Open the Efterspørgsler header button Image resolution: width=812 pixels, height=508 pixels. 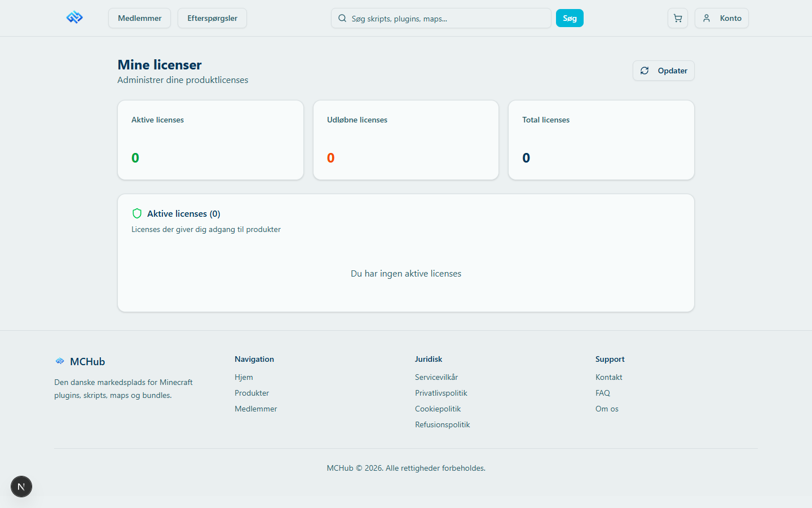[212, 18]
